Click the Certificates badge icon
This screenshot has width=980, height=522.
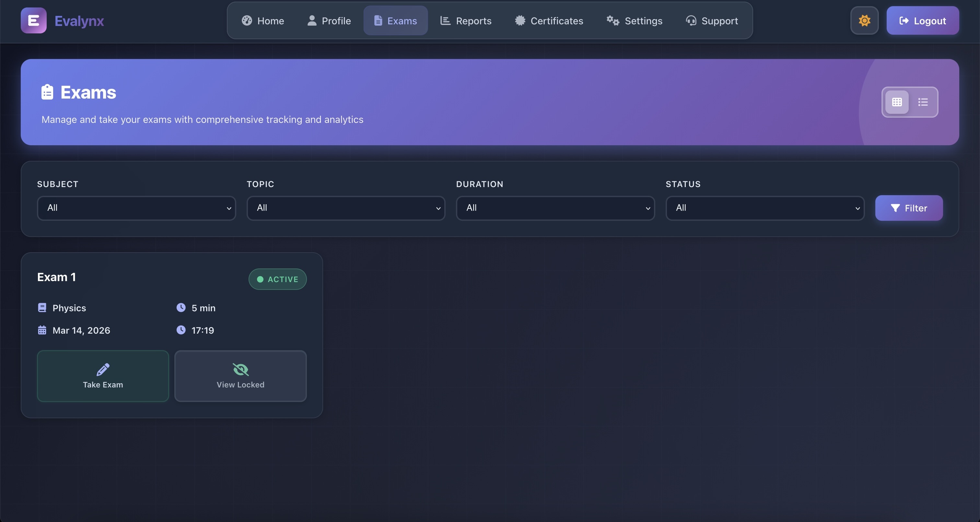click(x=520, y=20)
